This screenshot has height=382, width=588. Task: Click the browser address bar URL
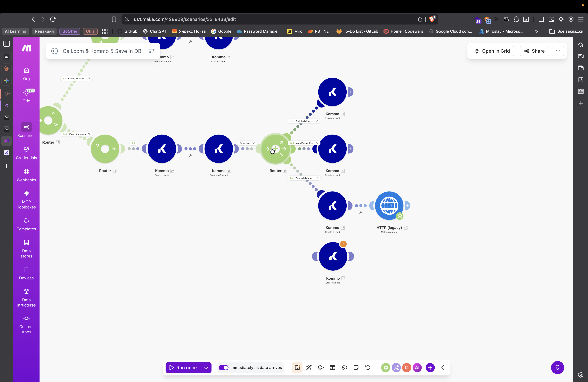(x=185, y=19)
